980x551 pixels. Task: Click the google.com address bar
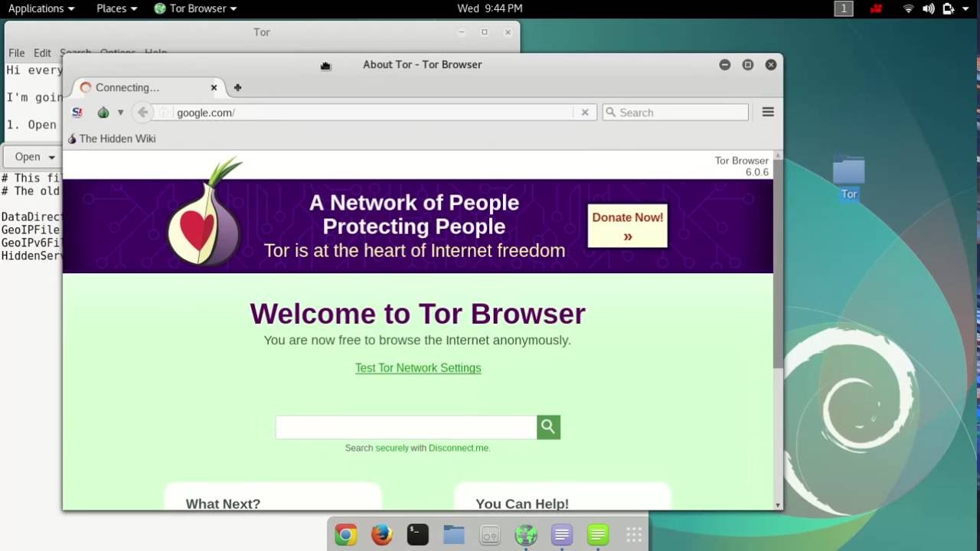374,112
